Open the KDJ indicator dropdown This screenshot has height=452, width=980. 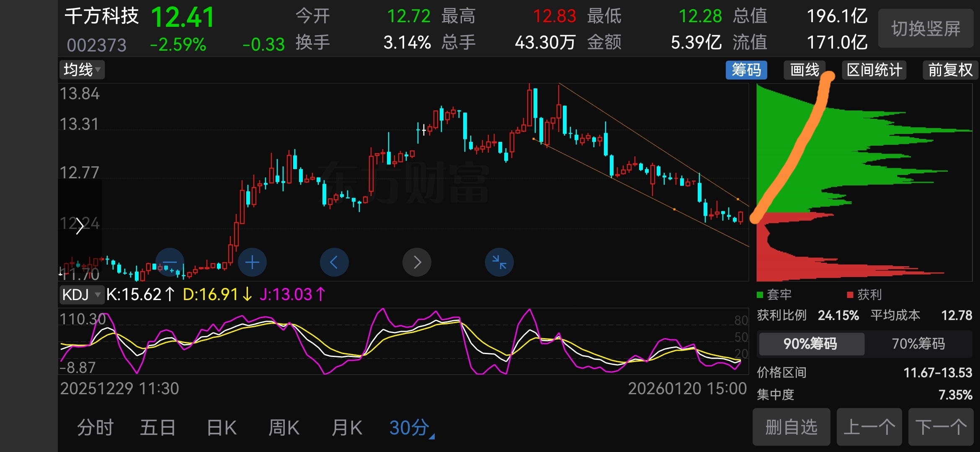pos(81,295)
